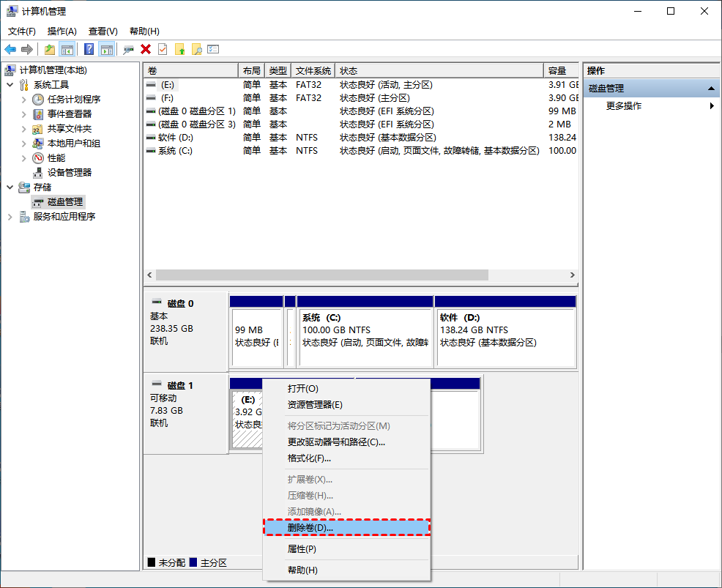Sort by the 状态 column header

click(439, 70)
